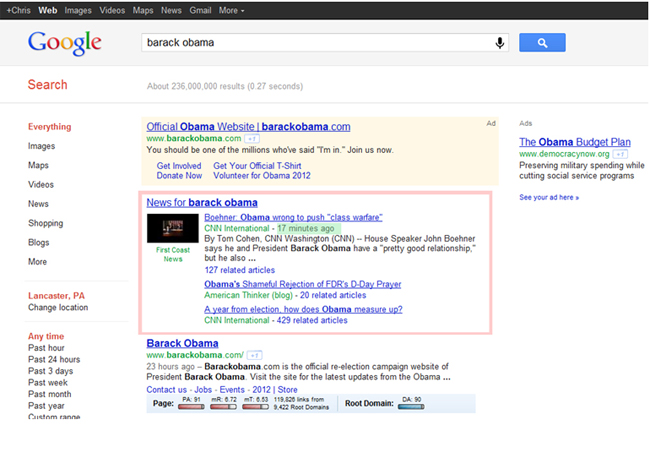The height and width of the screenshot is (469, 650).
Task: Open Images in the top bar
Action: click(x=78, y=10)
